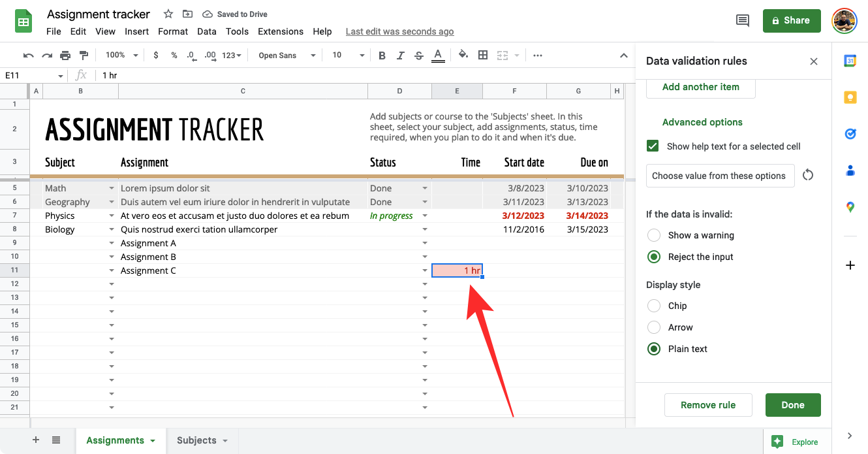Star the Assignment tracker document
Viewport: 868px width, 454px height.
(168, 14)
